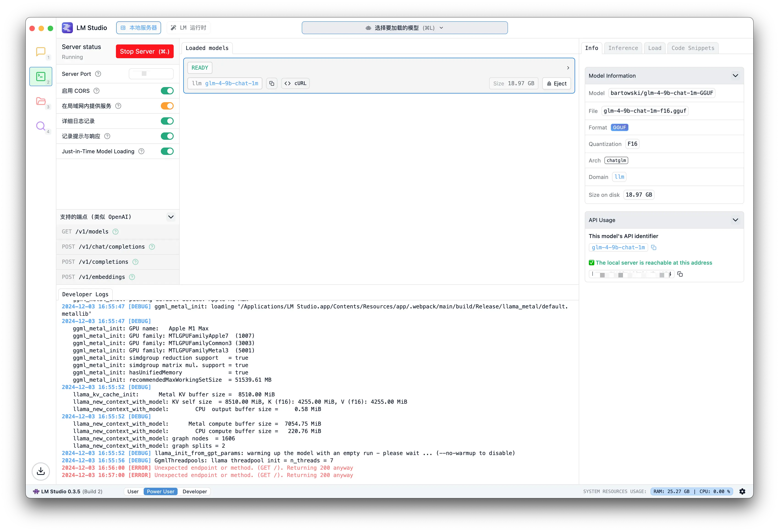Open settings gear in status bar

coord(742,491)
